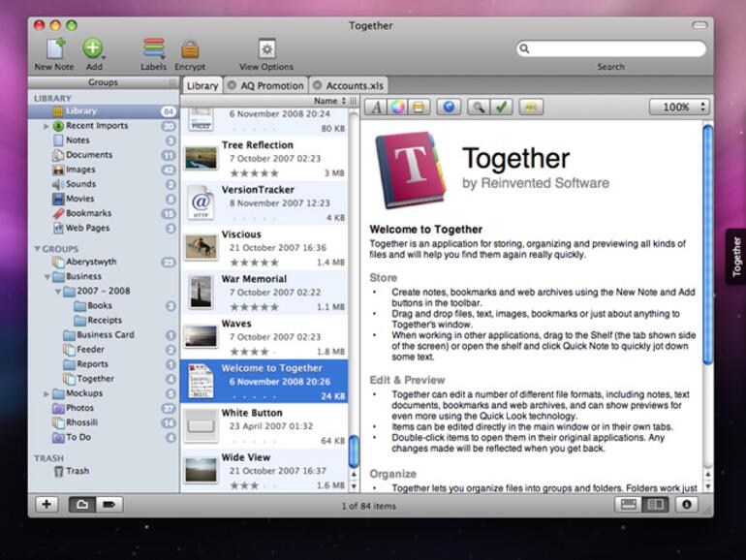Click the blue globe link icon
The height and width of the screenshot is (560, 746).
click(x=449, y=107)
